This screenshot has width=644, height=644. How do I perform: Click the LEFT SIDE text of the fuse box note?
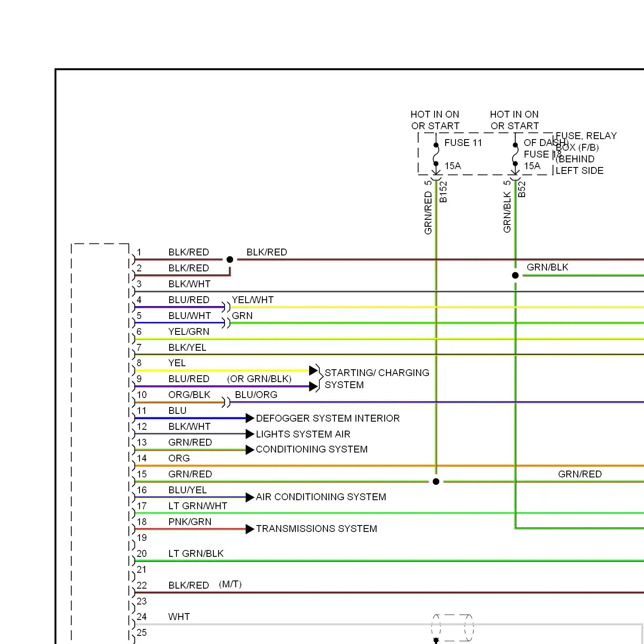tap(580, 170)
